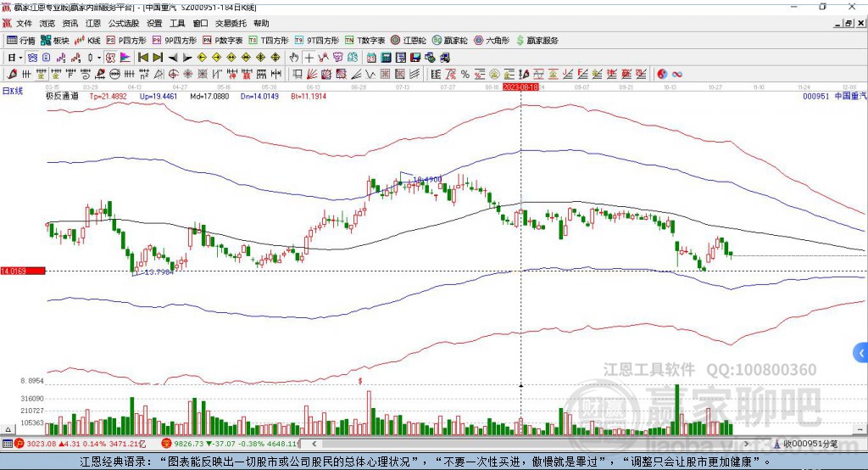Open the 板块 sector view
This screenshot has width=868, height=470.
click(x=54, y=41)
